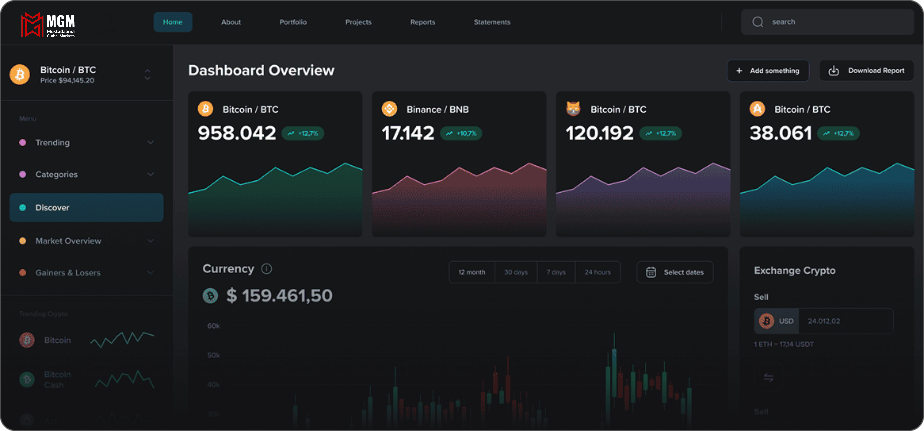The height and width of the screenshot is (431, 924).
Task: Expand the Categories menu chevron
Action: point(150,175)
